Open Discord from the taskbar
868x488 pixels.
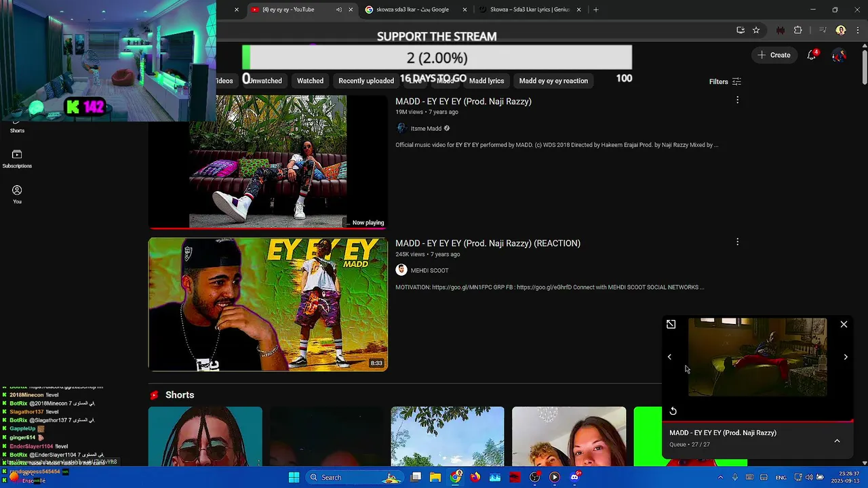pyautogui.click(x=575, y=477)
